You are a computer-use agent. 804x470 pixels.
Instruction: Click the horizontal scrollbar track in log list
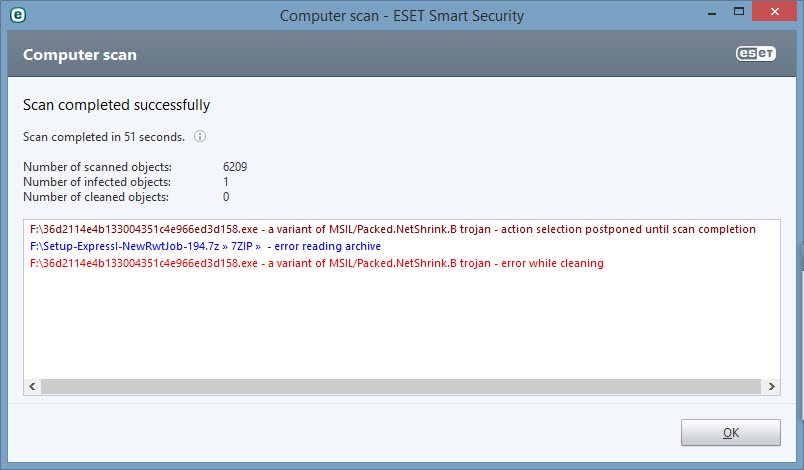[x=401, y=386]
